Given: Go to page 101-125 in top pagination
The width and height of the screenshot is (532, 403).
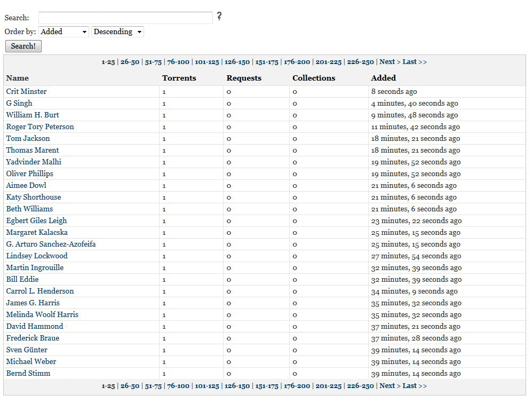Looking at the screenshot, I should [207, 62].
